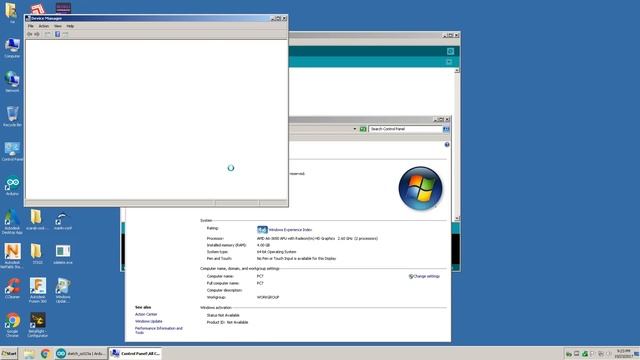Open the Windows Update desktop shortcut
640x360 pixels.
tap(63, 290)
